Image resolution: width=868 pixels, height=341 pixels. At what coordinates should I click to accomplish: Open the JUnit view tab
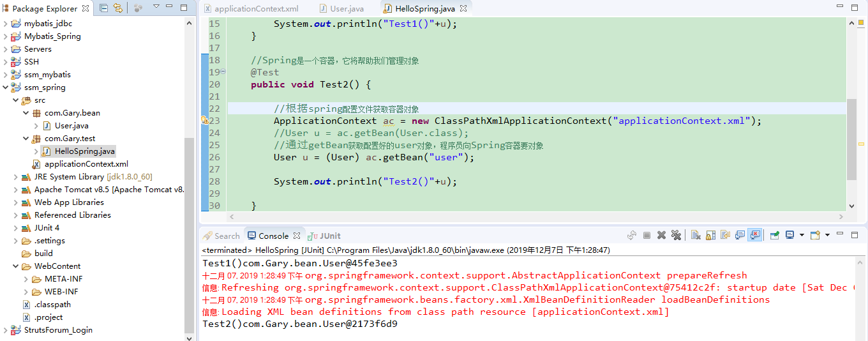[324, 236]
